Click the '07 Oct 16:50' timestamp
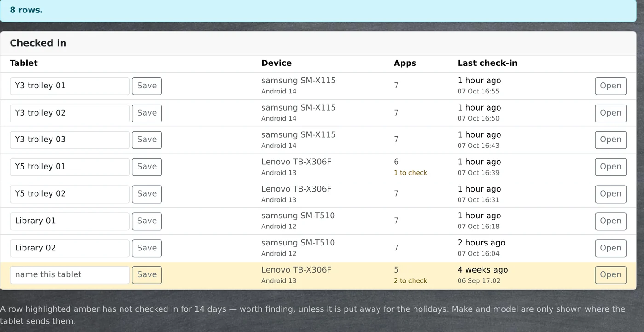The image size is (644, 332). coord(478,119)
